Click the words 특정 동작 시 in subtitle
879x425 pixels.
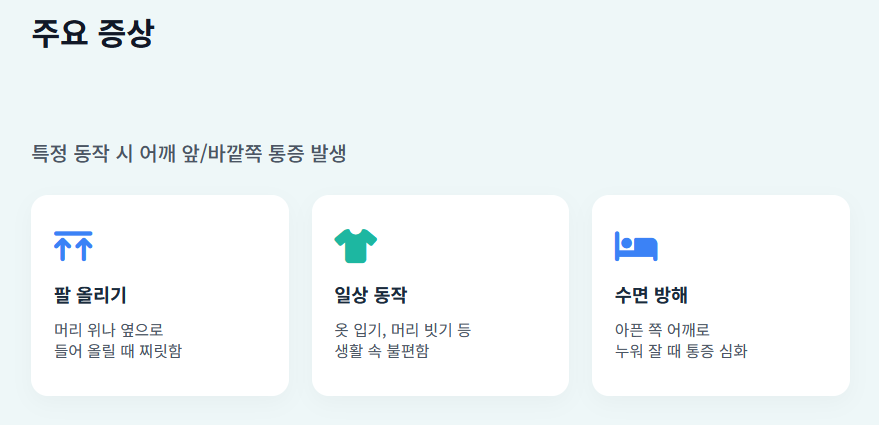point(82,154)
